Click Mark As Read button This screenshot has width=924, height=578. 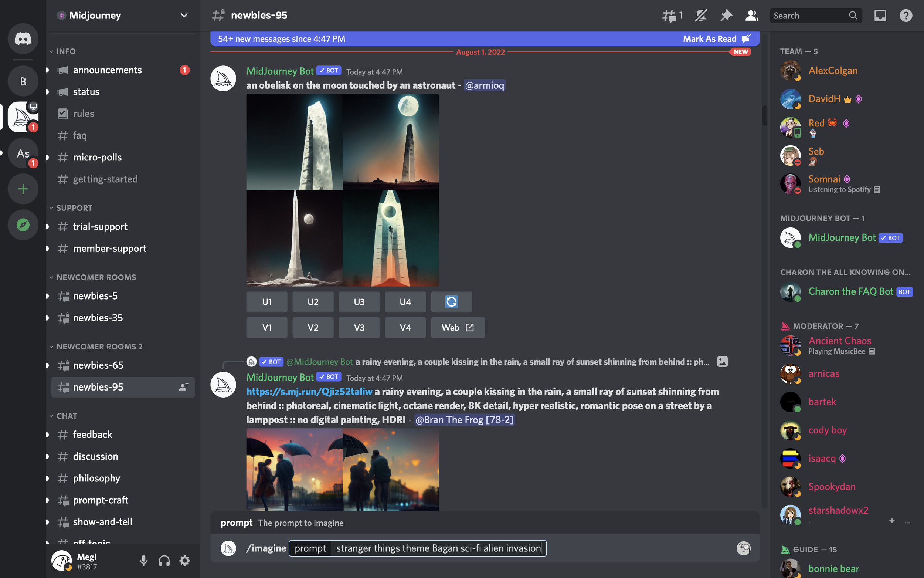coord(710,38)
